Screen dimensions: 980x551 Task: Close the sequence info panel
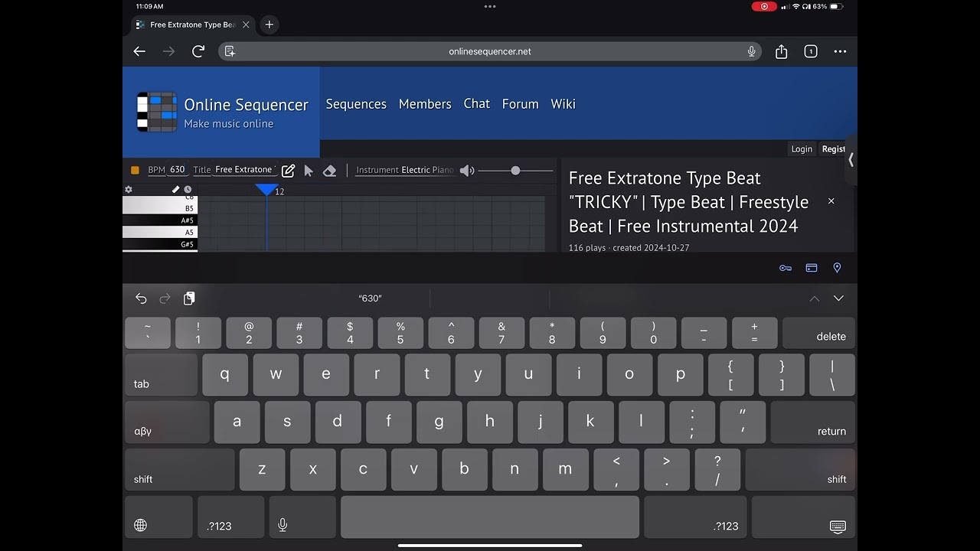coord(831,201)
